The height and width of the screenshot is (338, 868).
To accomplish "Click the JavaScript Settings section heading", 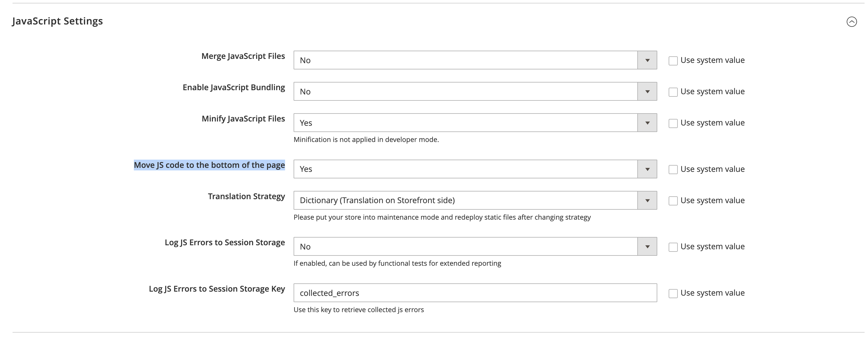I will pyautogui.click(x=58, y=21).
